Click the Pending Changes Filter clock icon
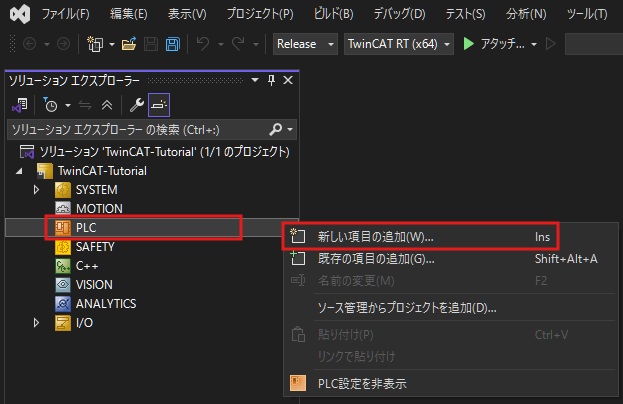 pos(50,104)
